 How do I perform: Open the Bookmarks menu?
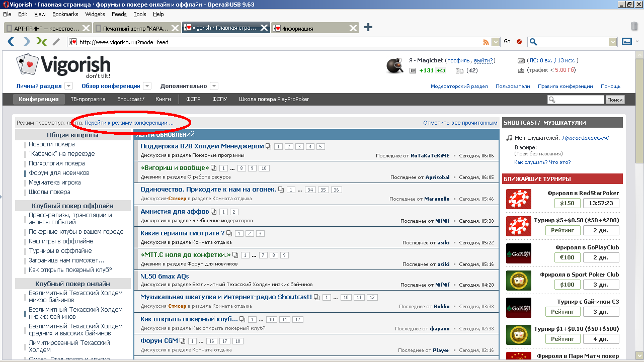pyautogui.click(x=65, y=14)
